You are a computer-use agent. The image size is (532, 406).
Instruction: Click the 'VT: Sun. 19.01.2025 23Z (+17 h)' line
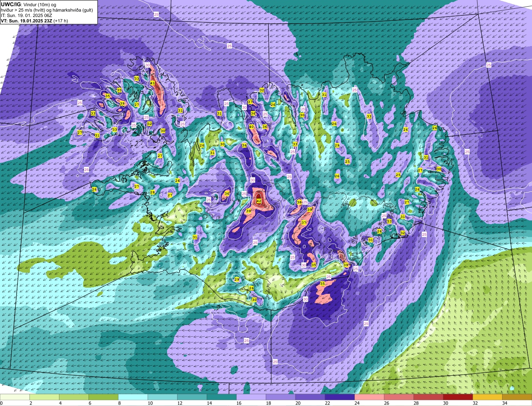[34, 20]
